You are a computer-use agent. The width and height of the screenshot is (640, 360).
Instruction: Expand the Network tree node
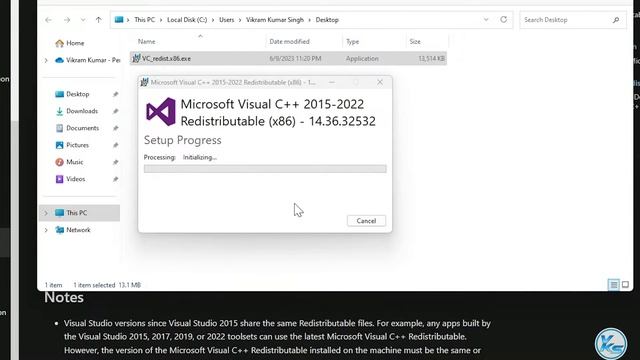tap(46, 230)
